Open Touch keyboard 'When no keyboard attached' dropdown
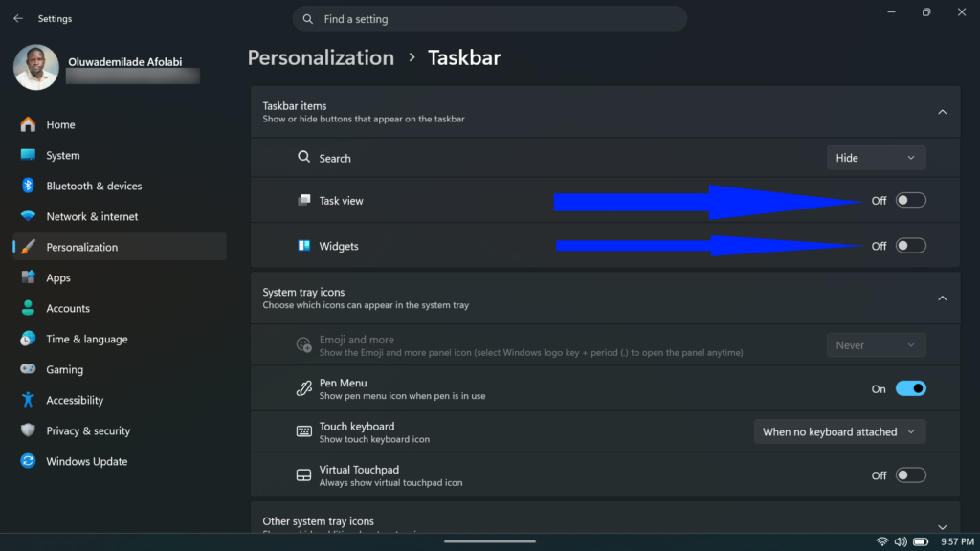Image resolution: width=980 pixels, height=551 pixels. tap(839, 431)
